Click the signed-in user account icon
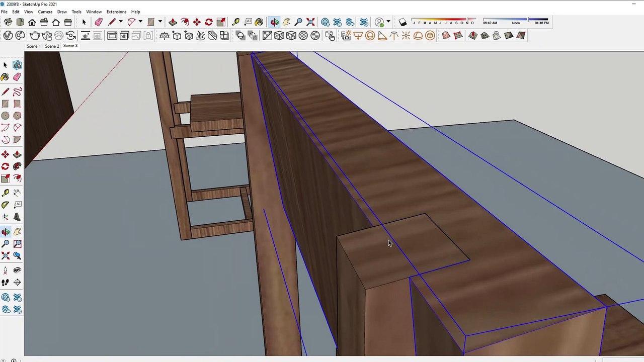The height and width of the screenshot is (362, 644). tap(379, 22)
